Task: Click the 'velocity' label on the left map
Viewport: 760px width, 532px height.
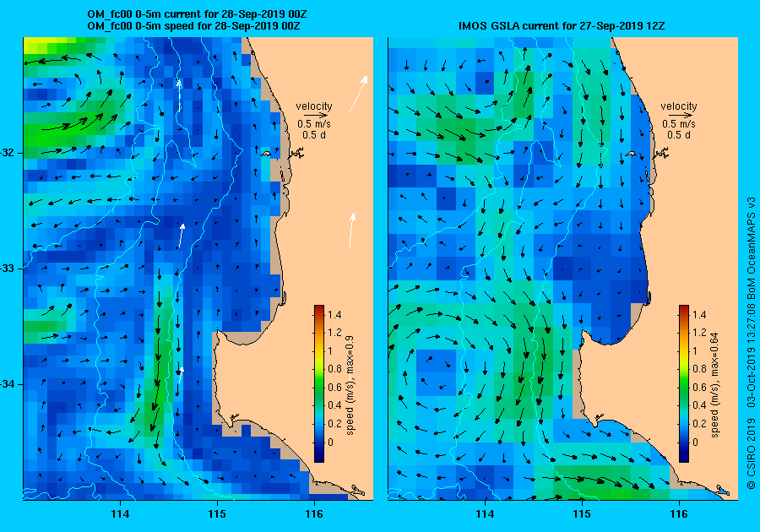Action: tap(314, 106)
